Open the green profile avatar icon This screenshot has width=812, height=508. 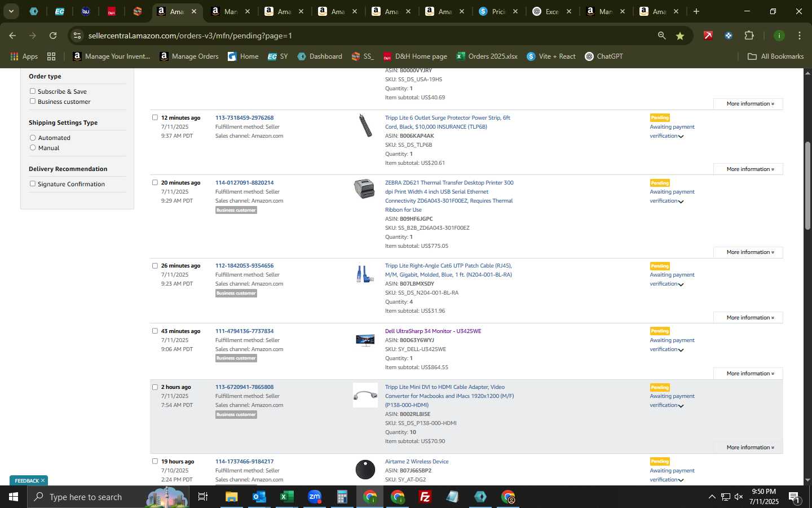click(x=779, y=36)
